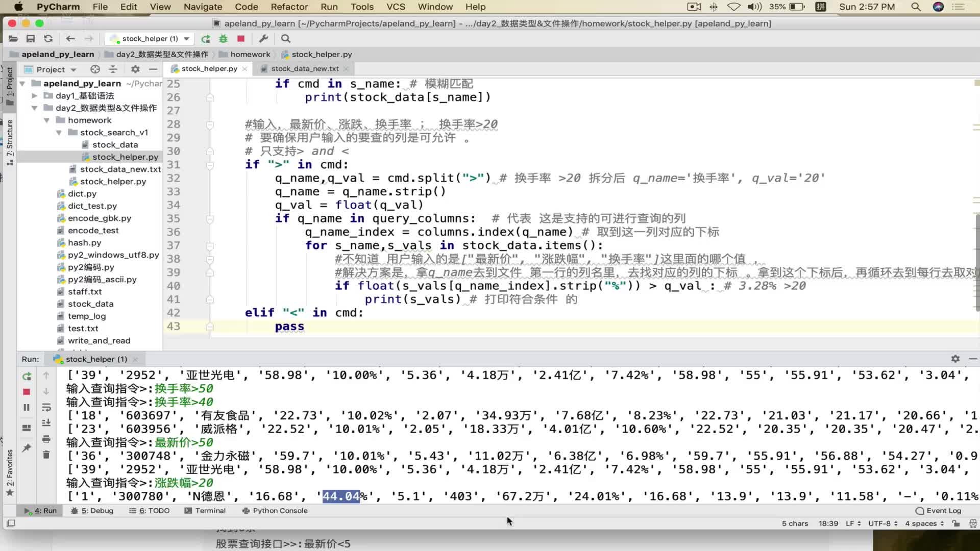Viewport: 980px width, 551px height.
Task: Rerun stock_helper with the green toolbar icon
Action: click(x=206, y=39)
